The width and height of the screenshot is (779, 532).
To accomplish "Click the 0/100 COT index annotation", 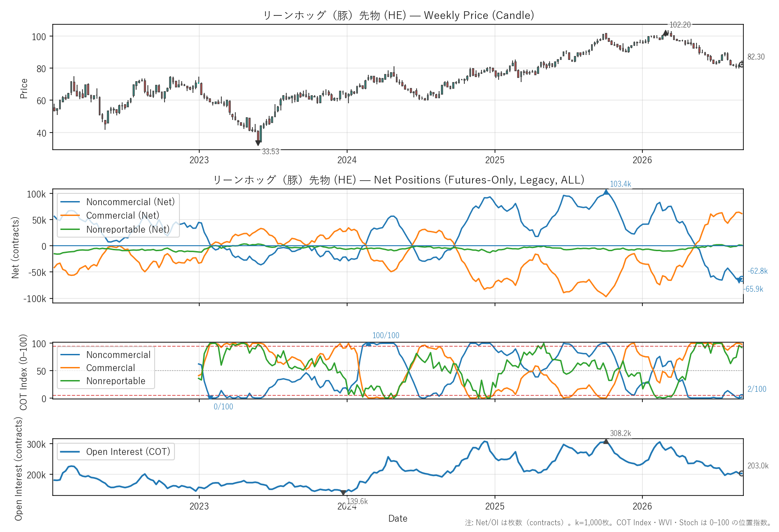I will pyautogui.click(x=223, y=407).
